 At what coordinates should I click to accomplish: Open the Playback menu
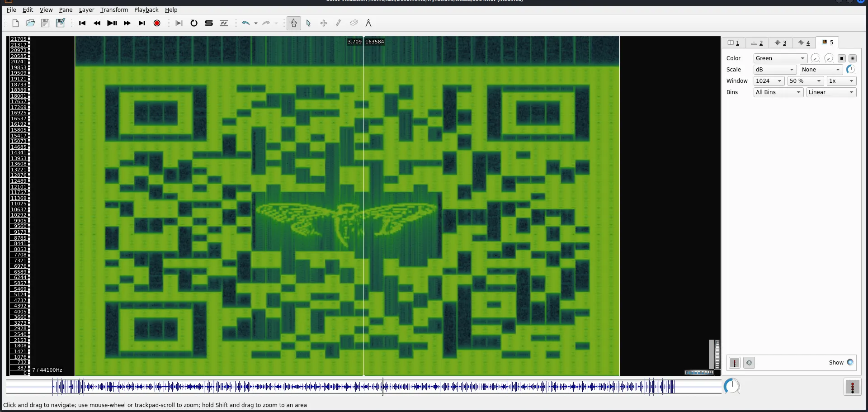pos(146,10)
